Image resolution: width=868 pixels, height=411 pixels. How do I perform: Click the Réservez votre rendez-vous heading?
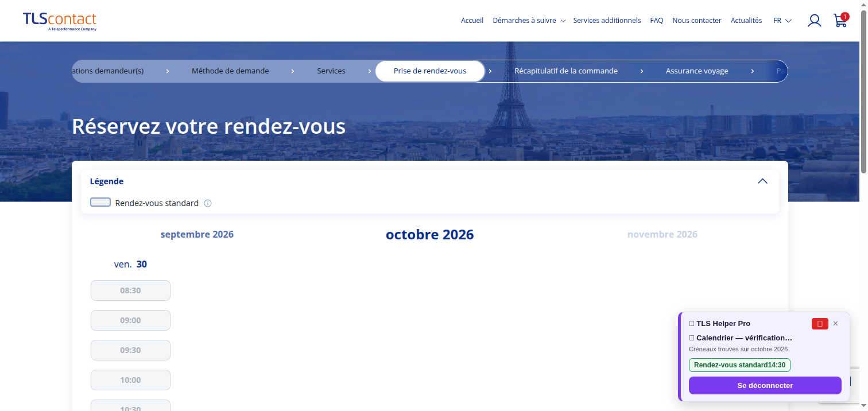point(208,126)
